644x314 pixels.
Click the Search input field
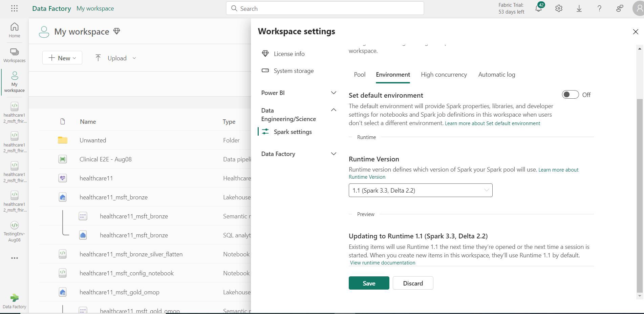point(325,8)
